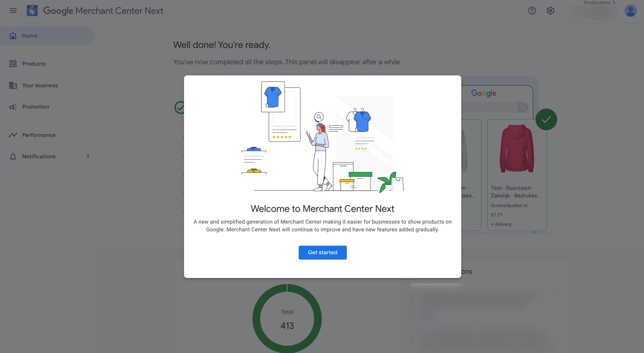
Task: Click the Total 413 products donut chart
Action: [x=287, y=319]
